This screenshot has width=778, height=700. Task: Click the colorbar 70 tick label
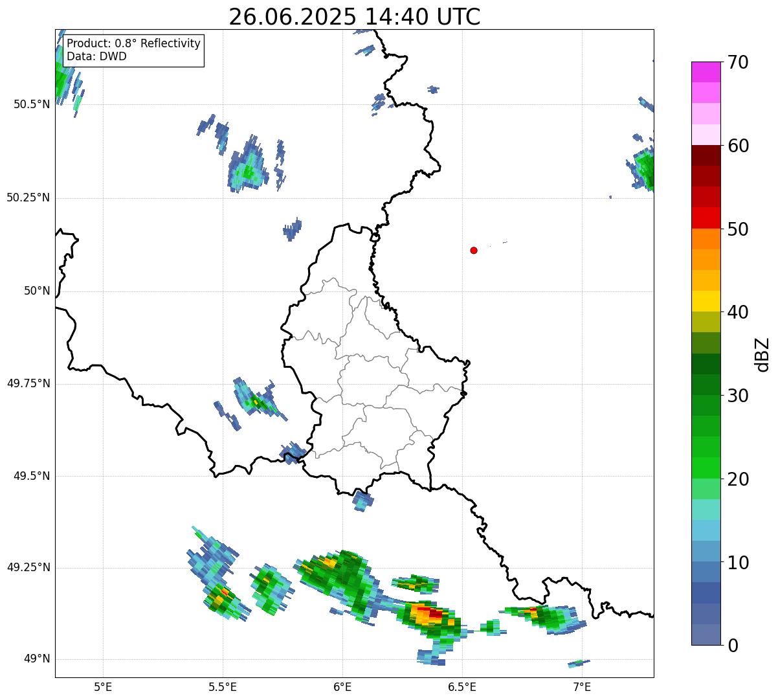[x=738, y=62]
